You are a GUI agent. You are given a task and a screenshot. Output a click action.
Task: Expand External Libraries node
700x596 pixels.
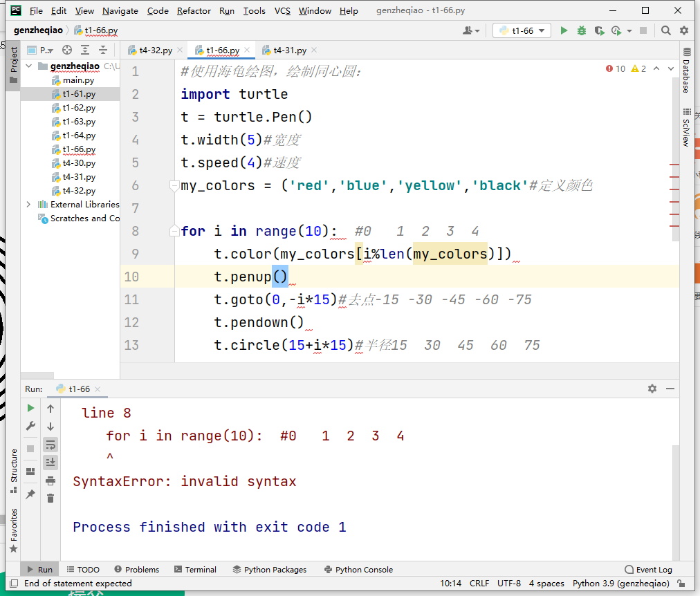click(29, 205)
